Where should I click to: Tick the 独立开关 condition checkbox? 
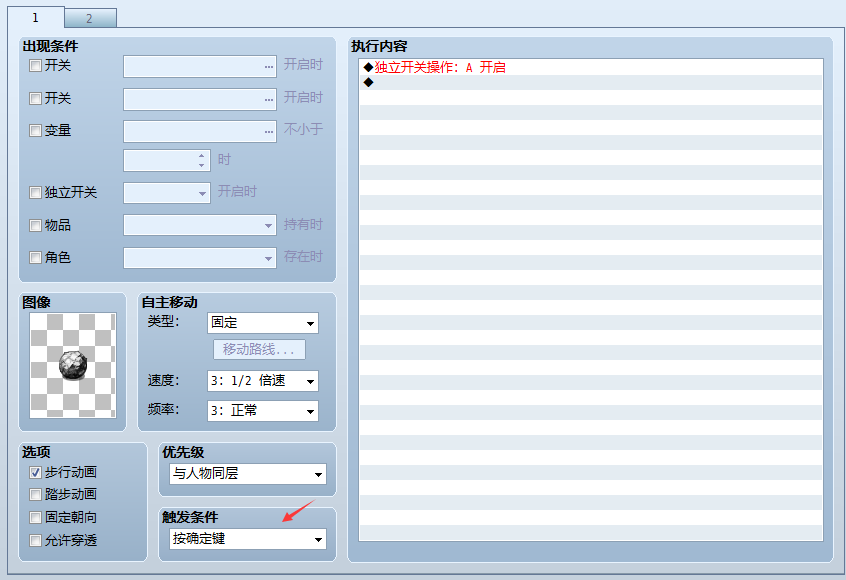coord(35,193)
